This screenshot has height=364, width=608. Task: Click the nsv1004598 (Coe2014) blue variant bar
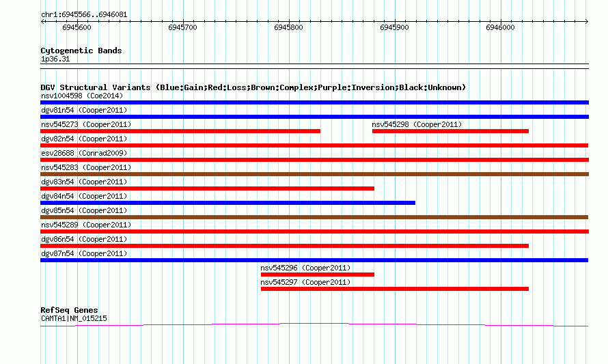point(314,102)
